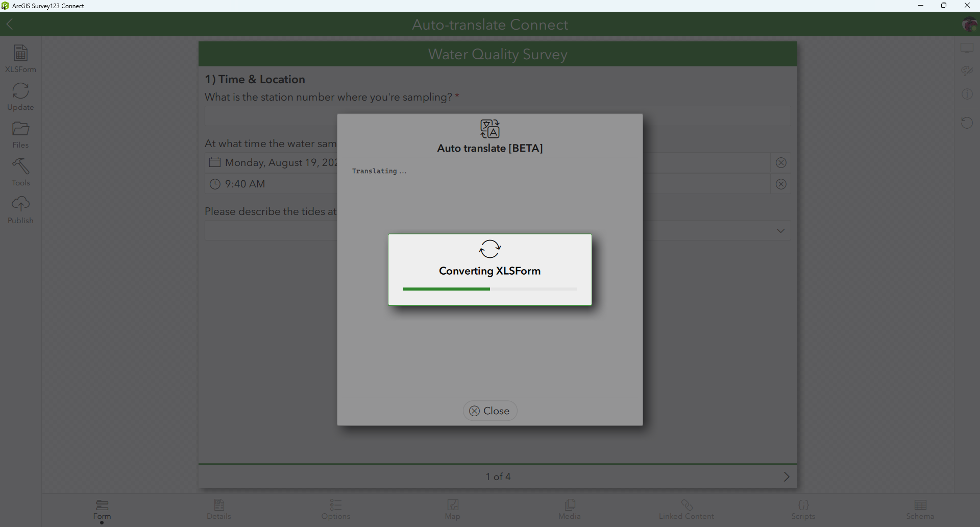Click the 'Water Quality Survey' form title

click(x=498, y=54)
